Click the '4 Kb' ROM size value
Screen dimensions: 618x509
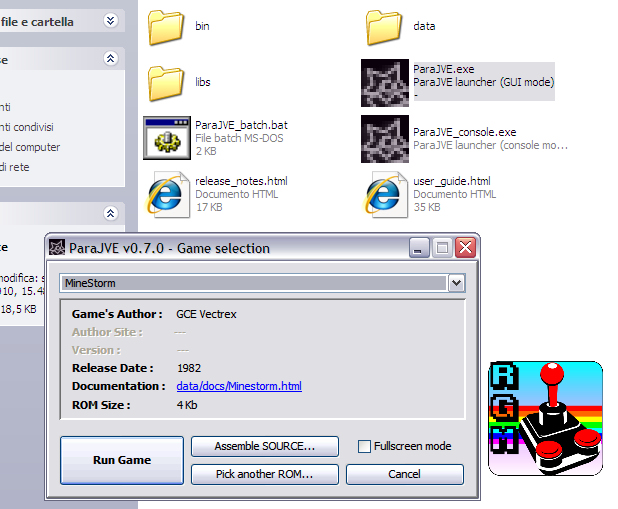pos(187,405)
